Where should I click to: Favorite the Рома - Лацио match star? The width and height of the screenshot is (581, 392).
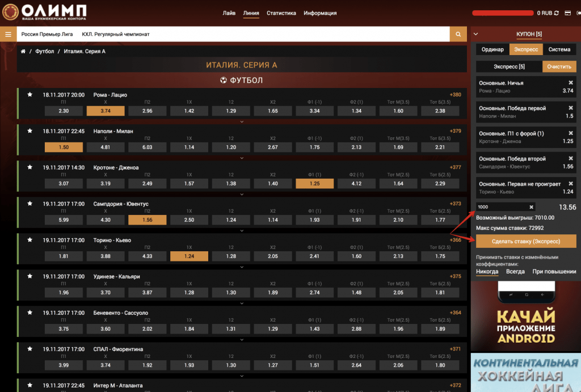[x=30, y=95]
